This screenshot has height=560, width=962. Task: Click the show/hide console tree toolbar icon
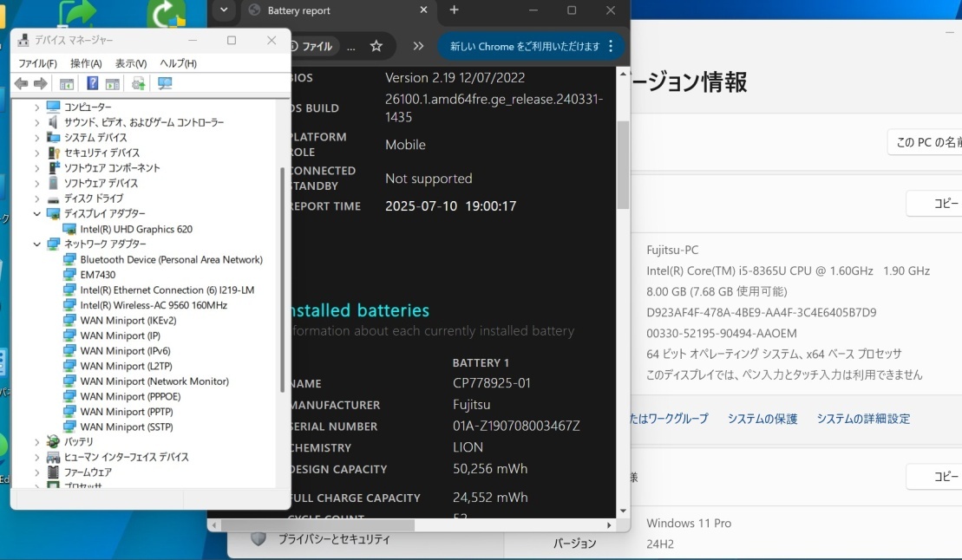click(66, 83)
